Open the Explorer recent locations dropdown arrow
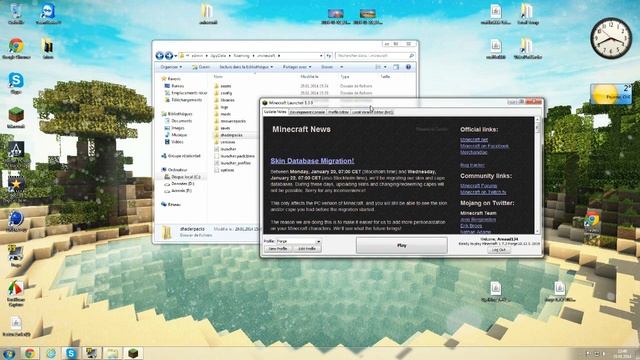The width and height of the screenshot is (640, 360). tap(176, 56)
